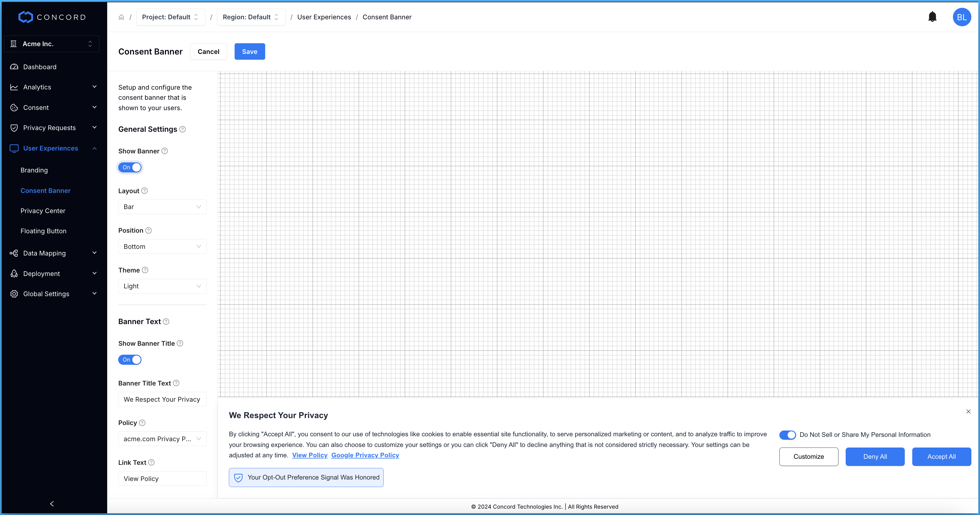The height and width of the screenshot is (515, 980).
Task: Click the Link Text input field
Action: [163, 478]
